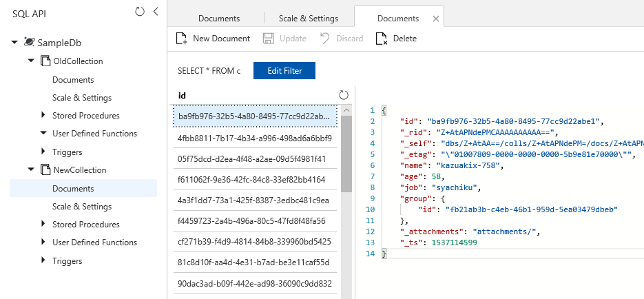This screenshot has height=299, width=644.
Task: Click the refresh icon beside SQL API
Action: [140, 12]
